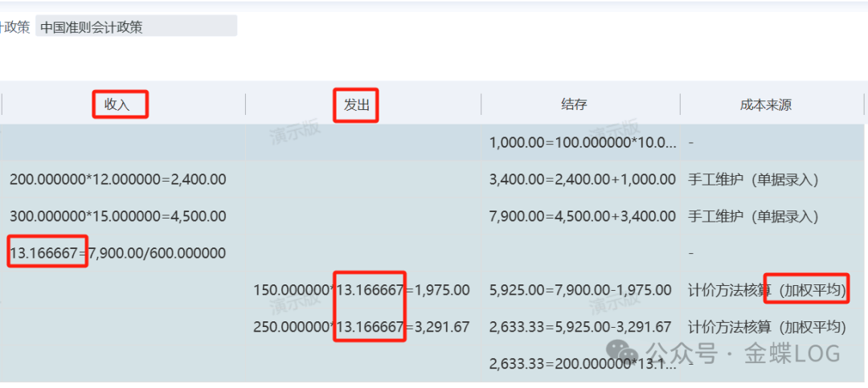Select the 3,400.00=2,400.00+1,000.00 balance cell
The height and width of the screenshot is (388, 868).
click(x=582, y=180)
